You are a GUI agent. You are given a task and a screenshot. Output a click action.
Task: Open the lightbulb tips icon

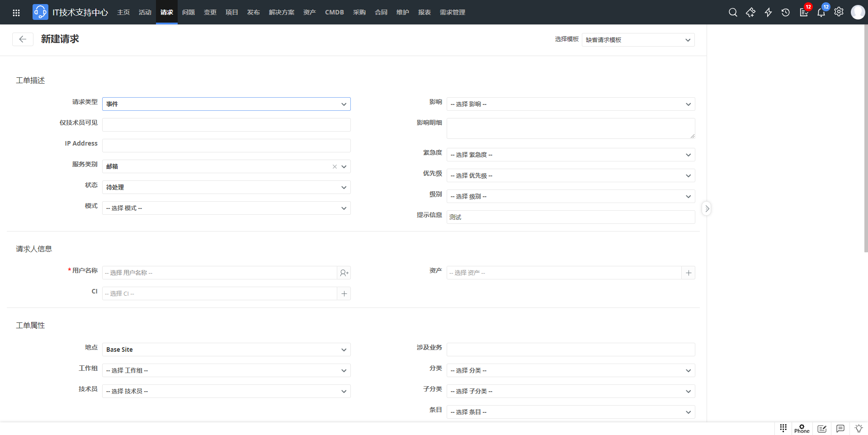[x=859, y=429]
